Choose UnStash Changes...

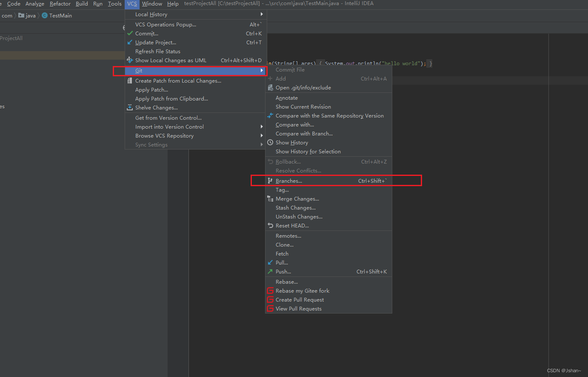tap(328, 216)
